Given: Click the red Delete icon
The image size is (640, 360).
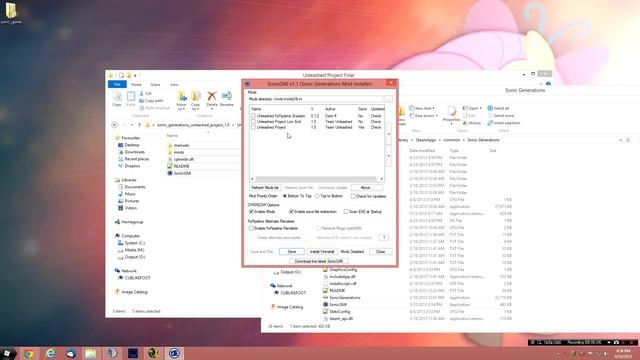Looking at the screenshot, I should click(x=211, y=96).
